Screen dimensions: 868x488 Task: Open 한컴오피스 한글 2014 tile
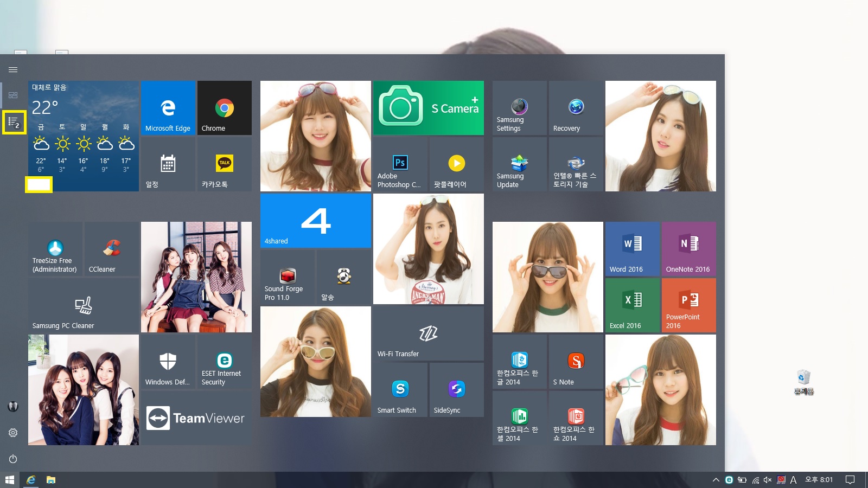coord(519,362)
